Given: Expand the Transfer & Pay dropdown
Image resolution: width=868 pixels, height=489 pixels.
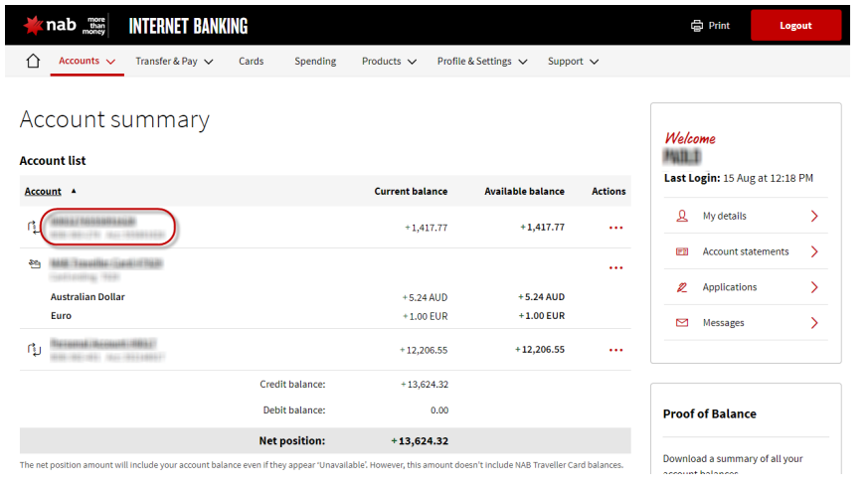Looking at the screenshot, I should (174, 61).
